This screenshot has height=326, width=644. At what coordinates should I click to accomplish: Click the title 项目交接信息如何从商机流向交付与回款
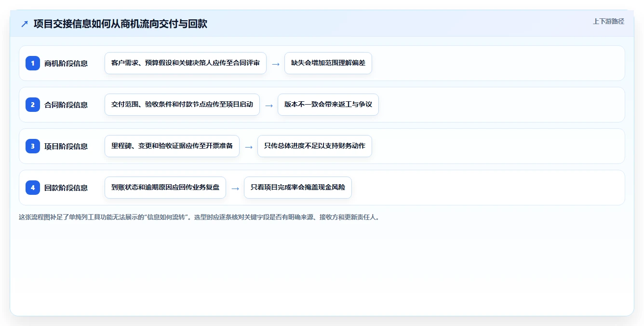[121, 24]
